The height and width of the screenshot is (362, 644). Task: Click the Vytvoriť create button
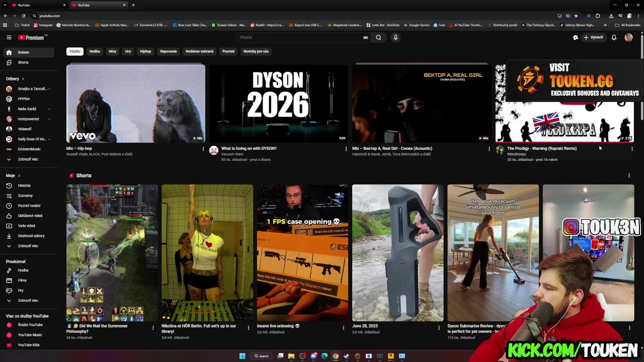593,37
